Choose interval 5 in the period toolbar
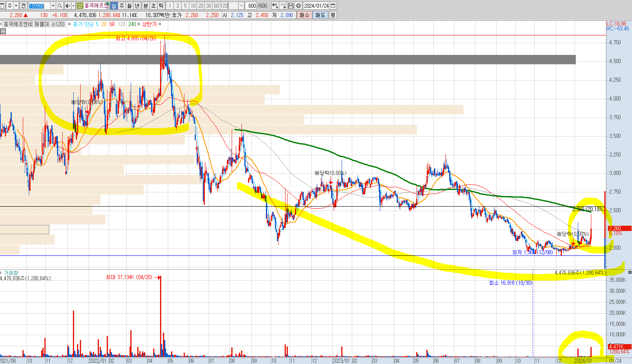Screen dimensions: 632x364 [185, 6]
